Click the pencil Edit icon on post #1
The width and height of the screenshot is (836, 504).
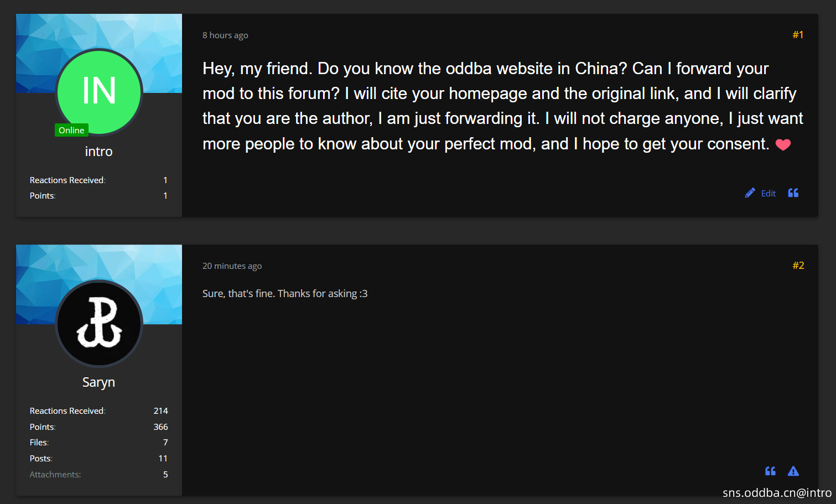[750, 193]
